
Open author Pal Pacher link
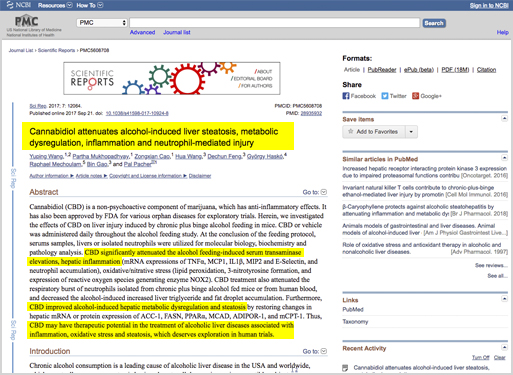click(x=138, y=164)
